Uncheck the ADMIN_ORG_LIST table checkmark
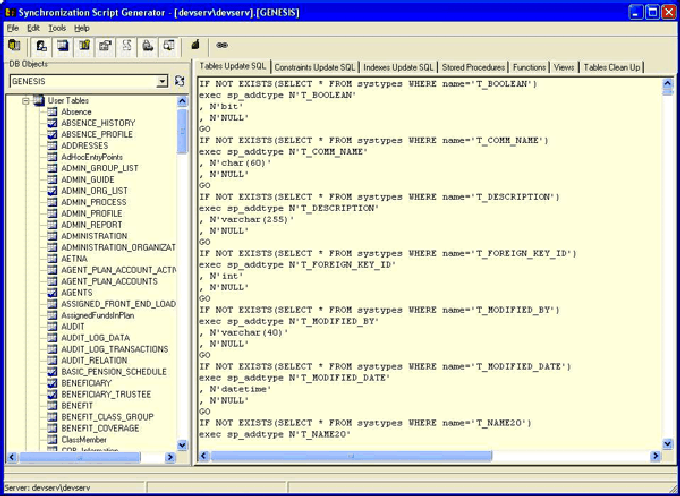Viewport: 680px width, 496px height. tap(52, 191)
